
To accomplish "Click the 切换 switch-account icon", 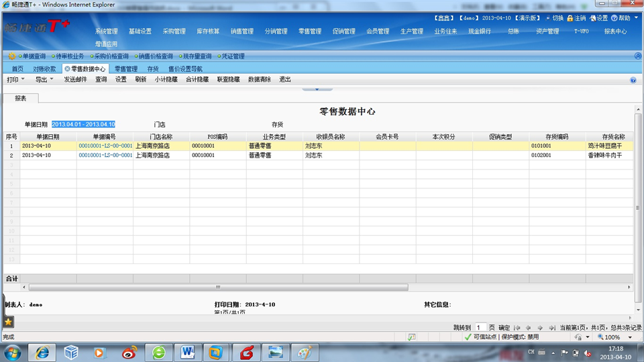I will pyautogui.click(x=548, y=18).
